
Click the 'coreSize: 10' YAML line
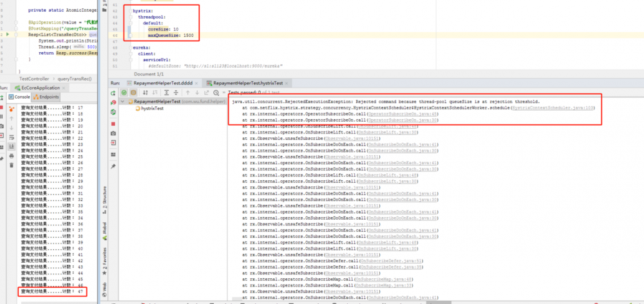(x=163, y=29)
